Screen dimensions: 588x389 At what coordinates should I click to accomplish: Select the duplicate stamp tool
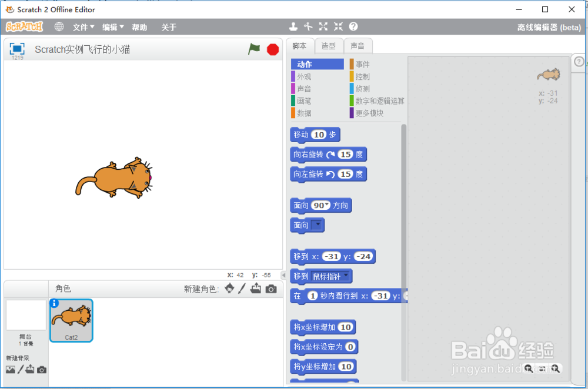click(x=293, y=26)
